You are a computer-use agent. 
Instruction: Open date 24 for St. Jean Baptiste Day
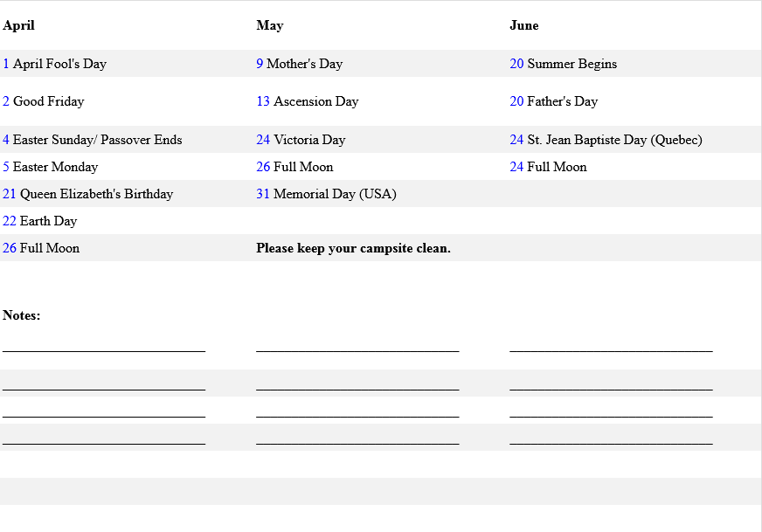tap(516, 140)
